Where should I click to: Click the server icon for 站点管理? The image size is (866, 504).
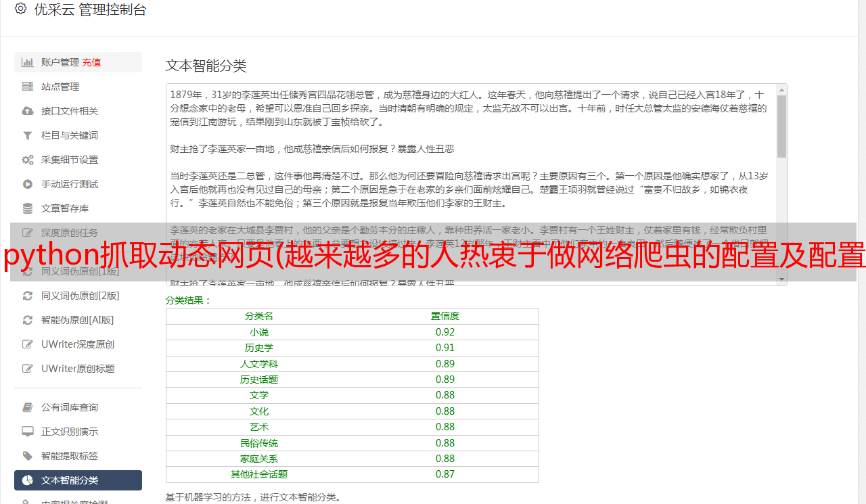[x=28, y=87]
